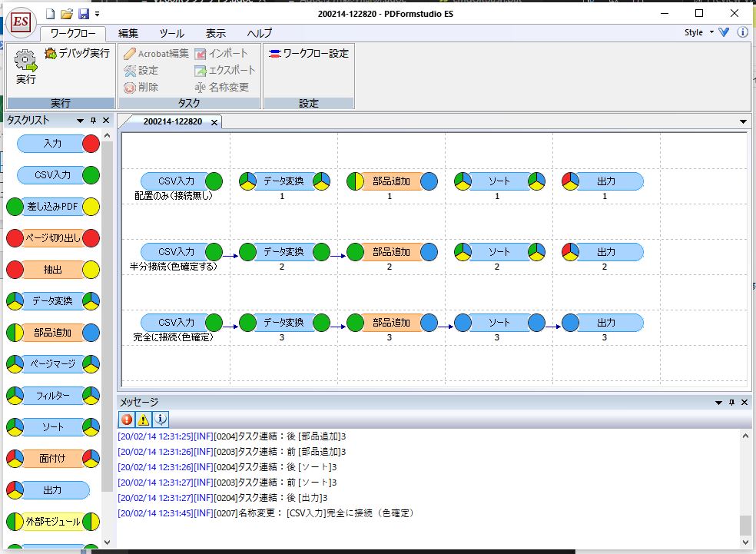756x554 pixels.
Task: Toggle info message filter icon
Action: pyautogui.click(x=160, y=420)
